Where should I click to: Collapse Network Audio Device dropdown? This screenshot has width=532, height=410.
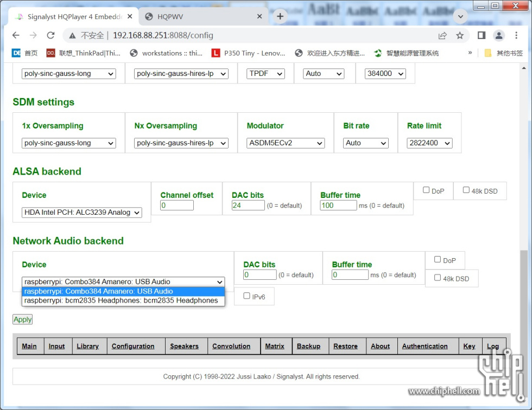pos(123,281)
